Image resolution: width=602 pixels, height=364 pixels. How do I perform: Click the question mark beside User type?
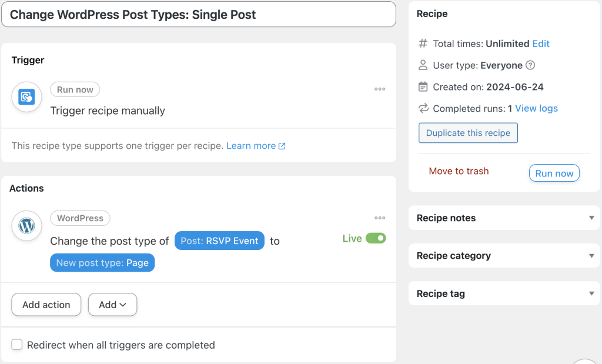point(531,65)
